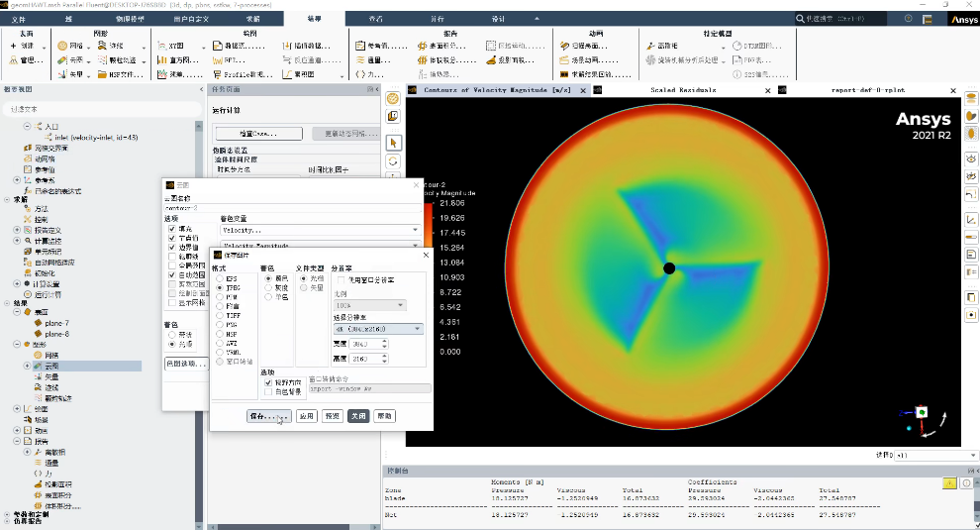Open the 残差 residuals ribbon tool
Screen dimensions: 980x530
(x=180, y=74)
